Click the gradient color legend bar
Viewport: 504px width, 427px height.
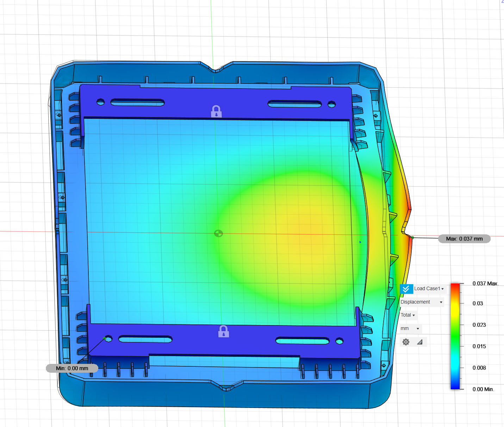click(455, 336)
